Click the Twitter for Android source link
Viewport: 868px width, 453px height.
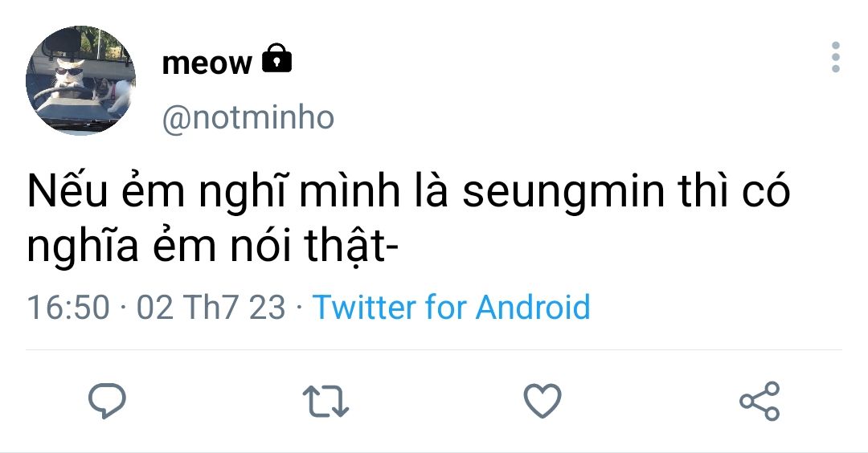click(x=451, y=308)
